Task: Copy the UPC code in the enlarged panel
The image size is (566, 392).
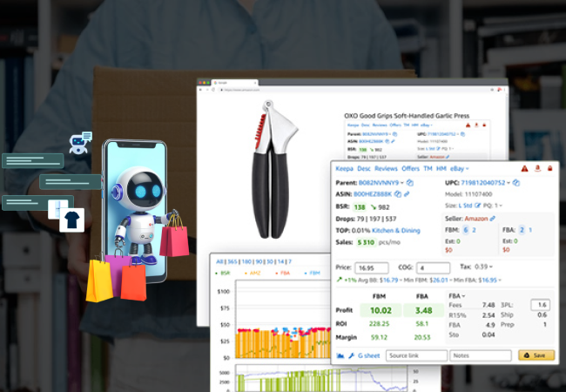Action: [515, 183]
